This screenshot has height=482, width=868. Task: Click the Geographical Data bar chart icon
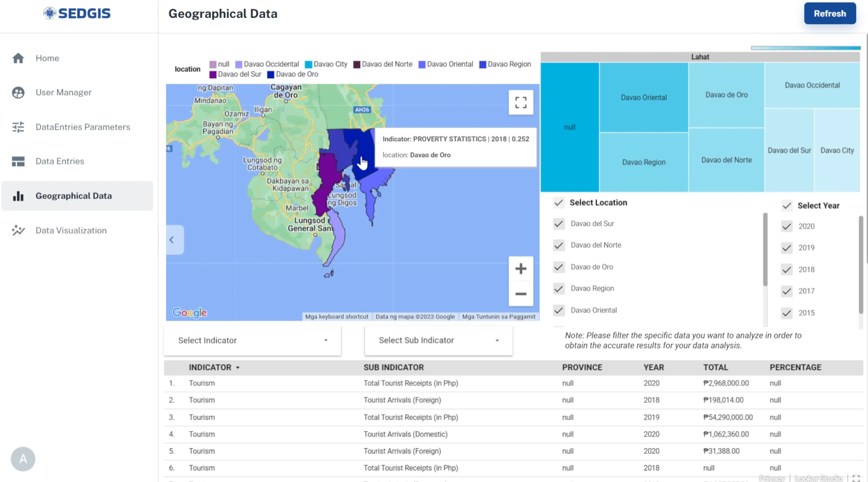point(18,196)
